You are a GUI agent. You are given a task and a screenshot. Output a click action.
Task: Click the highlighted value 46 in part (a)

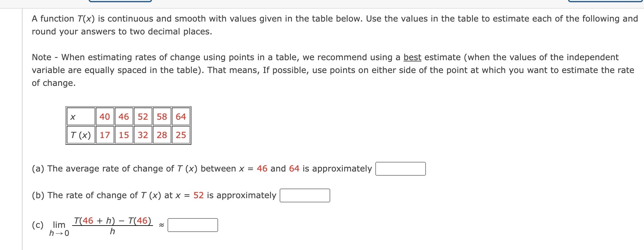pyautogui.click(x=262, y=168)
